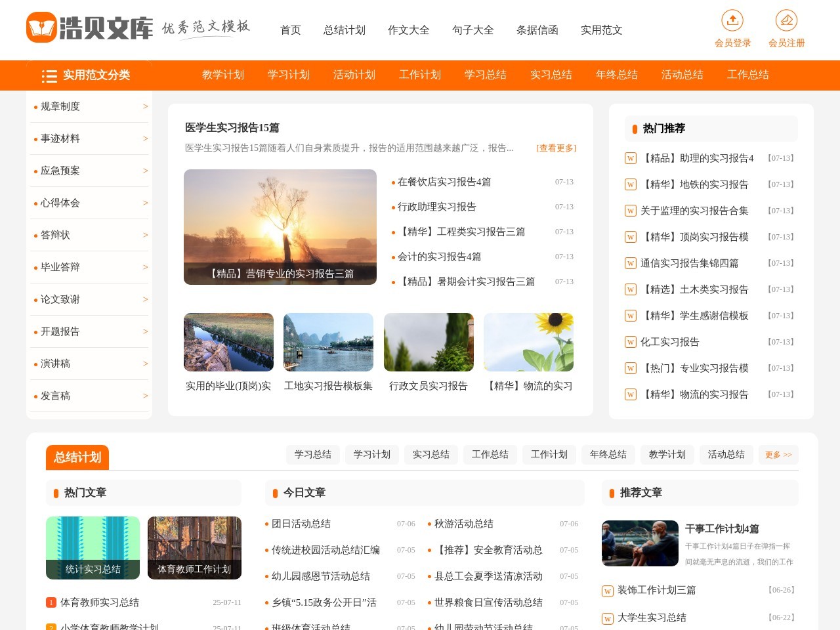Expand the 毕业答辩 category arrow
This screenshot has height=630, width=840.
coord(145,267)
